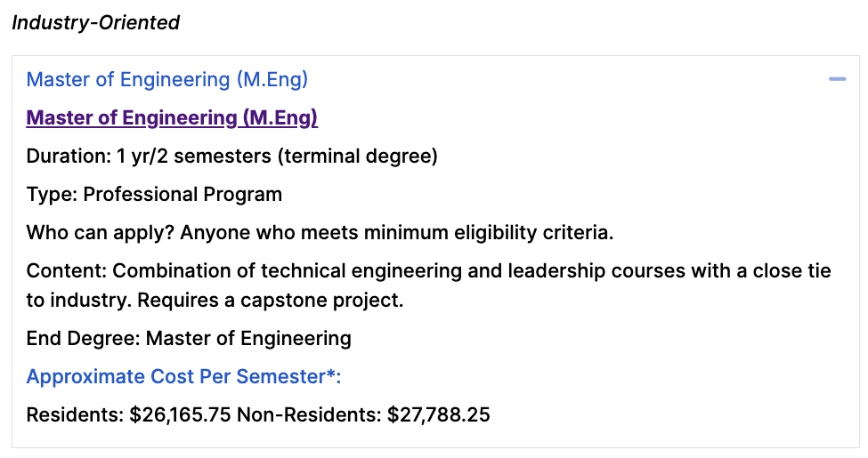Open the bold underlined Master of Engineering link
This screenshot has width=868, height=458.
(172, 117)
